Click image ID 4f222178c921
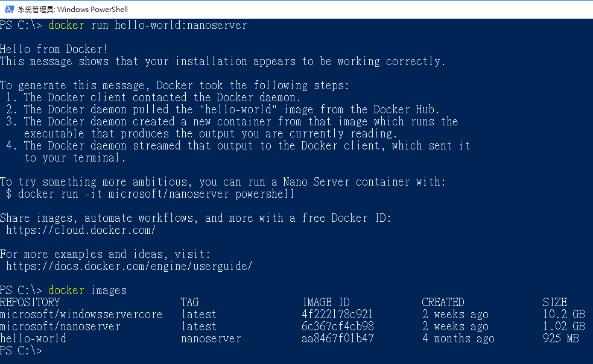The width and height of the screenshot is (593, 364). 337,315
